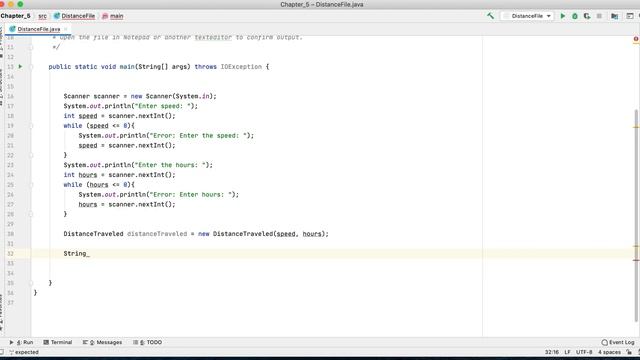
Task: Click the red error indicator atop the scrollbar
Action: coord(636,39)
